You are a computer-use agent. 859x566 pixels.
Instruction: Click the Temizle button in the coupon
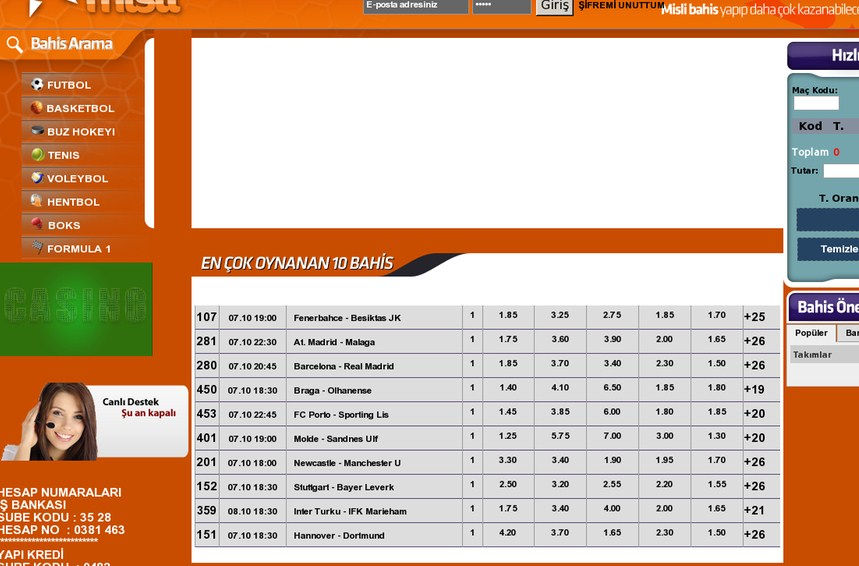828,249
